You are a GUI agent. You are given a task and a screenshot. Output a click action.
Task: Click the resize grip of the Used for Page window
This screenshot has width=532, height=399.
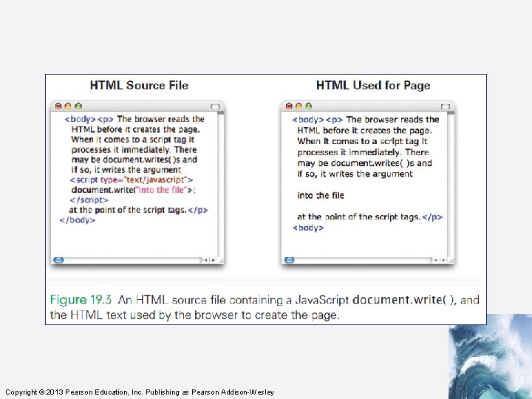tap(451, 260)
